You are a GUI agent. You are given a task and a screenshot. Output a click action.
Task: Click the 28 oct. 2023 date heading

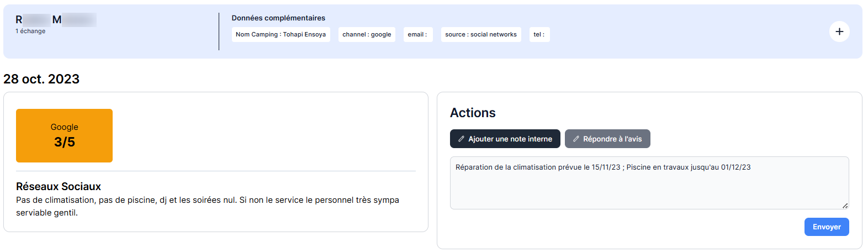click(x=41, y=79)
